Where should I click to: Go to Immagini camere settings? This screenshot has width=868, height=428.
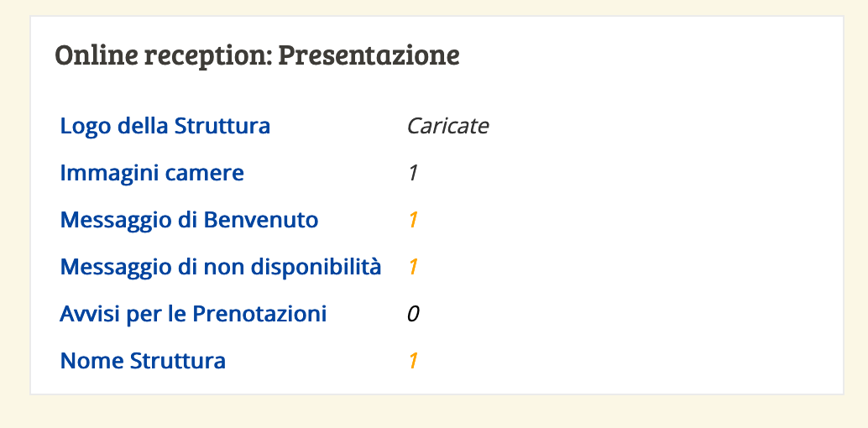152,174
